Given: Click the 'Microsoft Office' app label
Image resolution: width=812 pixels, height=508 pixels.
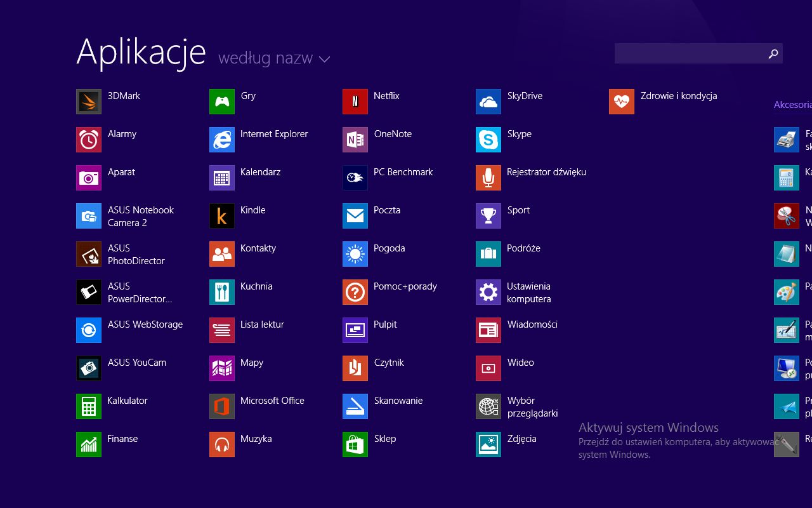Looking at the screenshot, I should [272, 401].
